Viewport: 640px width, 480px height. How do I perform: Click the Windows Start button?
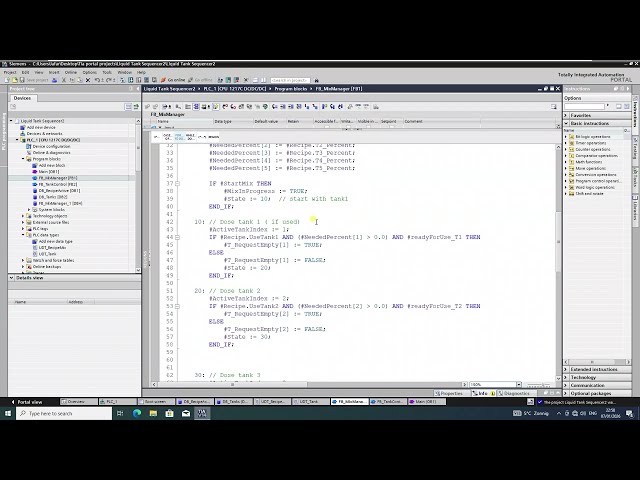pyautogui.click(x=7, y=413)
